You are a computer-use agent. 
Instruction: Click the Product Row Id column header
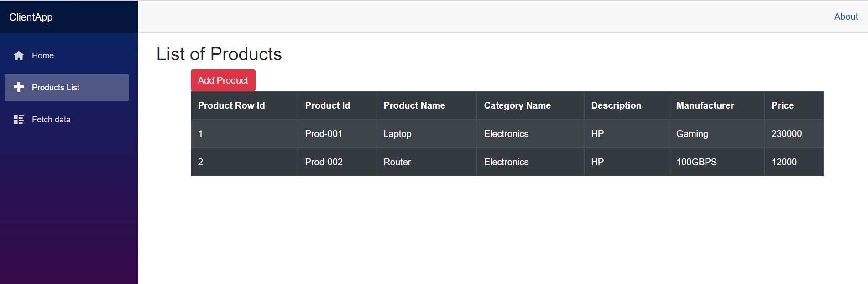(231, 105)
